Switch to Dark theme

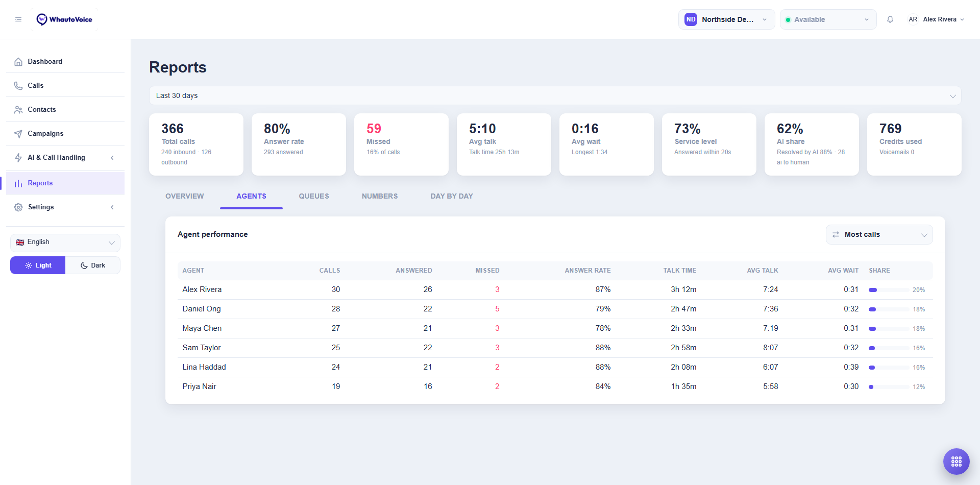tap(93, 265)
